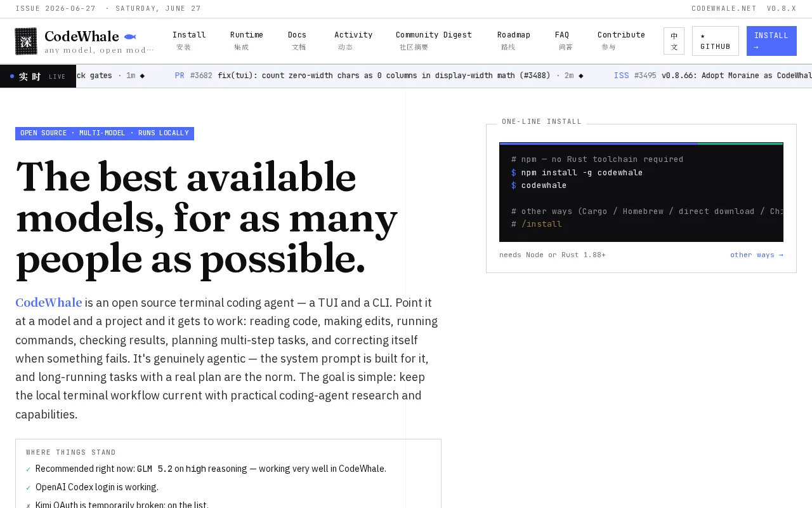This screenshot has width=812, height=508.
Task: Follow the CodeWhale link in intro paragraph
Action: tap(49, 303)
